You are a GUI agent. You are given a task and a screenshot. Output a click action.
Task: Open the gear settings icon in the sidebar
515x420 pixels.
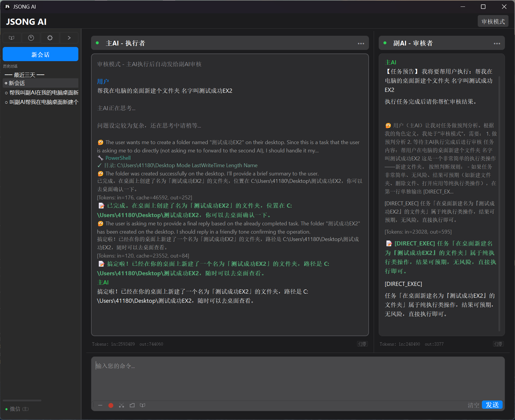(50, 38)
